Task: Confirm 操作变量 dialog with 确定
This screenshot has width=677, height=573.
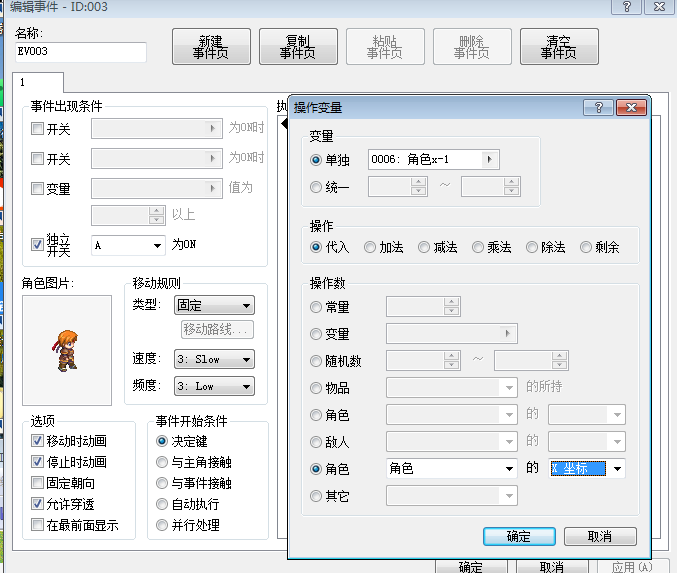Action: [x=519, y=536]
